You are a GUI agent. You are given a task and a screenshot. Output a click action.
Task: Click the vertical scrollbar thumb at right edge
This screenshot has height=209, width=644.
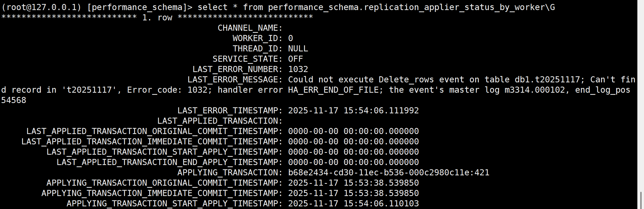click(x=640, y=200)
